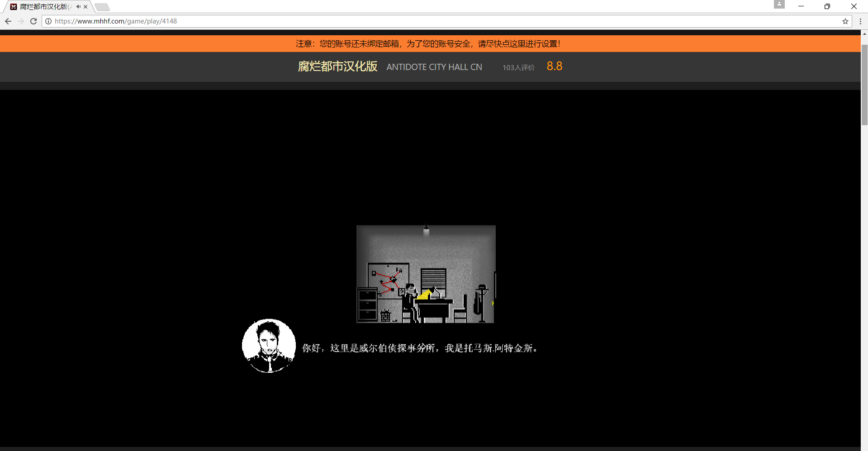Image resolution: width=868 pixels, height=451 pixels.
Task: Open a new browser tab
Action: 102,7
